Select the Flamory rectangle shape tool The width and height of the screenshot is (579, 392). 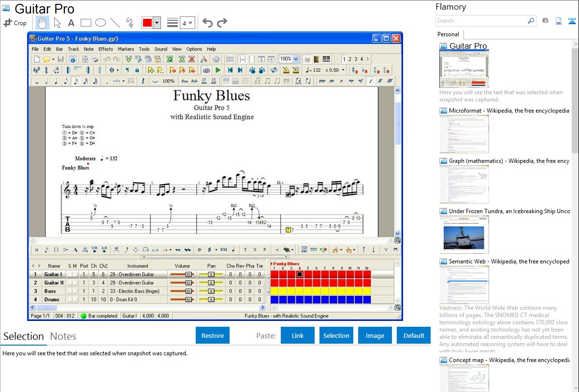pyautogui.click(x=86, y=23)
